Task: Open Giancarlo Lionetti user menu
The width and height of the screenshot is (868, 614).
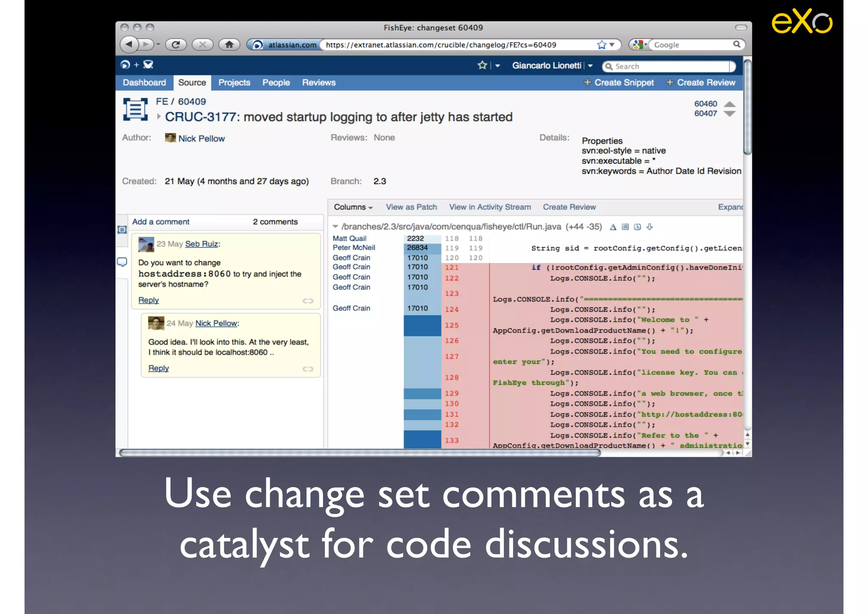Action: [552, 66]
